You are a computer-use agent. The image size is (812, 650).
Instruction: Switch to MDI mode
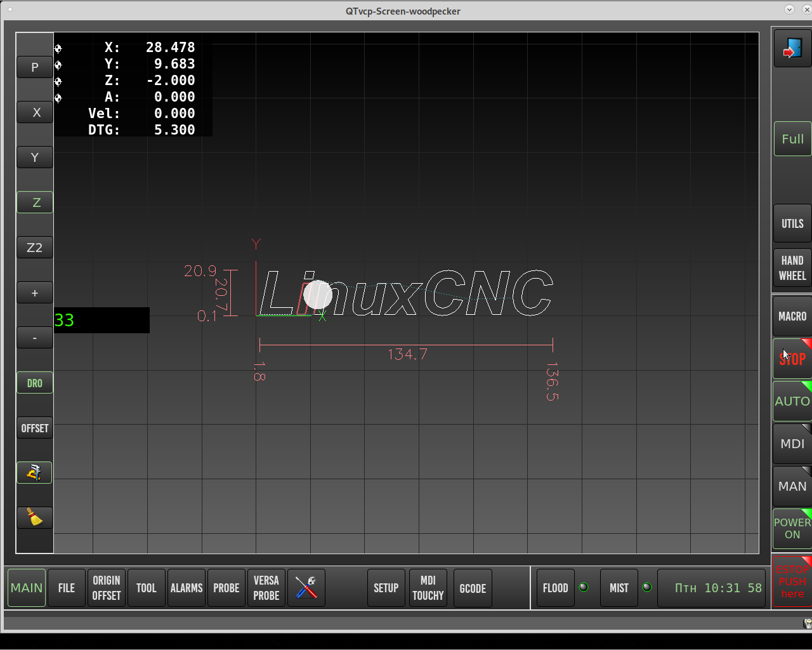click(x=792, y=444)
